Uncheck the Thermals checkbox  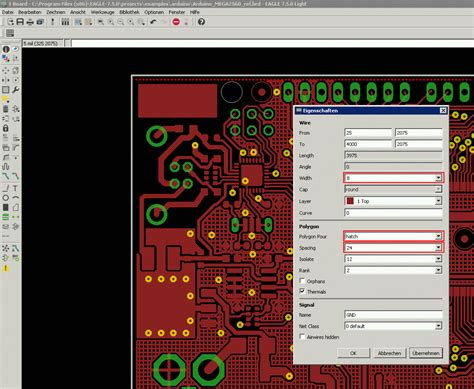(302, 291)
